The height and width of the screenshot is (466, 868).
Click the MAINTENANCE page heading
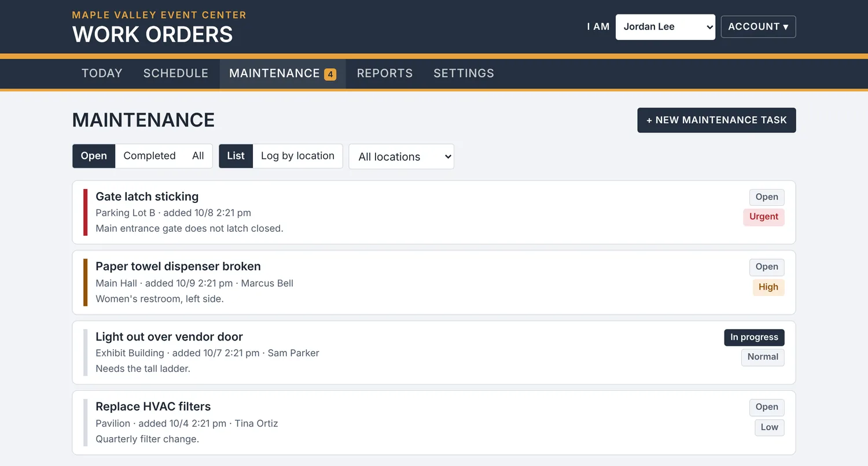[x=144, y=120]
